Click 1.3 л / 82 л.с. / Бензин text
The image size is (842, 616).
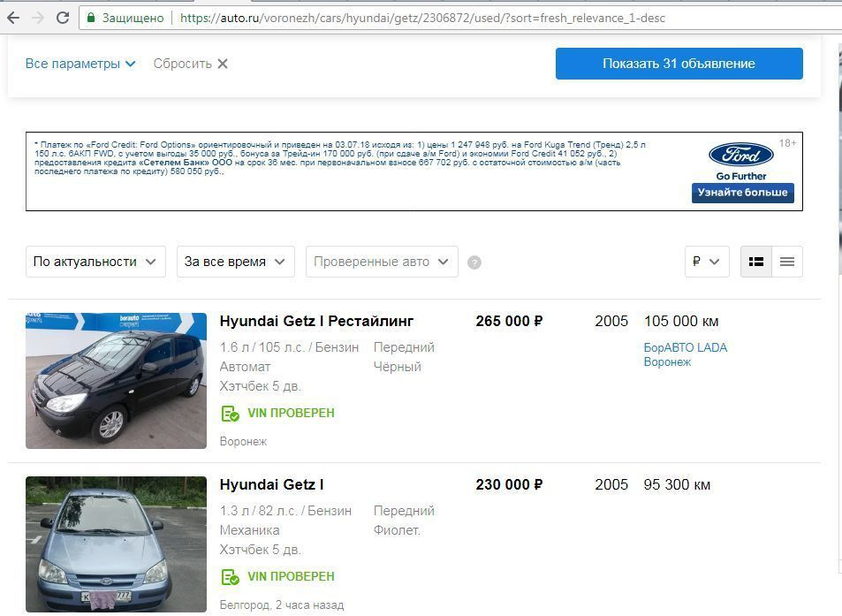[x=285, y=511]
